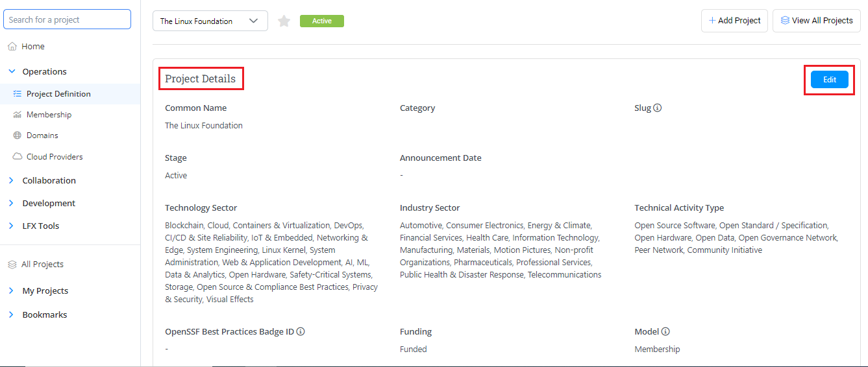The width and height of the screenshot is (868, 367).
Task: Click the Edit button
Action: (x=829, y=80)
